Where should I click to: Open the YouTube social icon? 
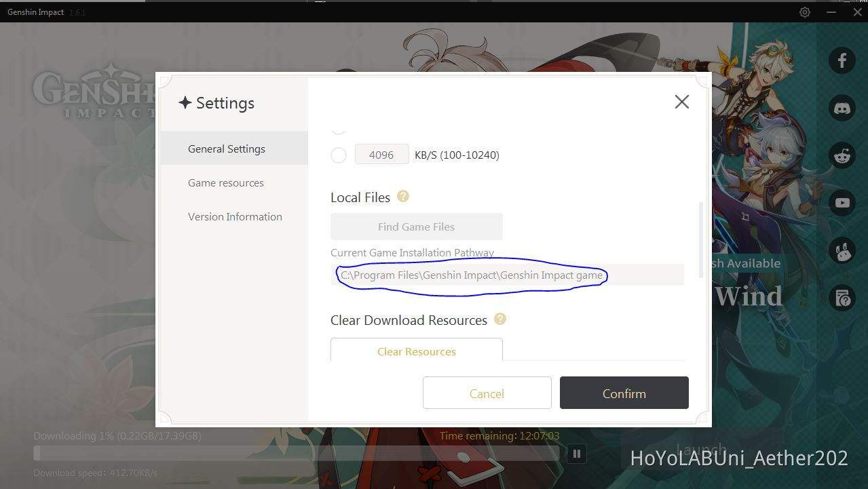[x=842, y=203]
